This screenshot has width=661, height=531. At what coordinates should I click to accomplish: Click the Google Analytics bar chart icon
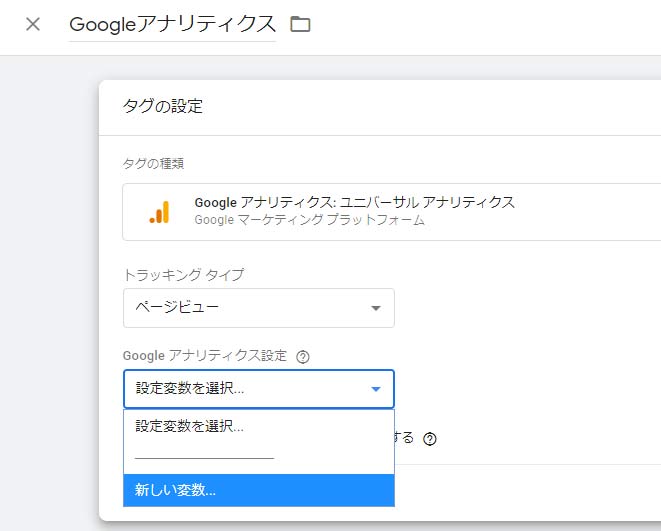[x=159, y=212]
